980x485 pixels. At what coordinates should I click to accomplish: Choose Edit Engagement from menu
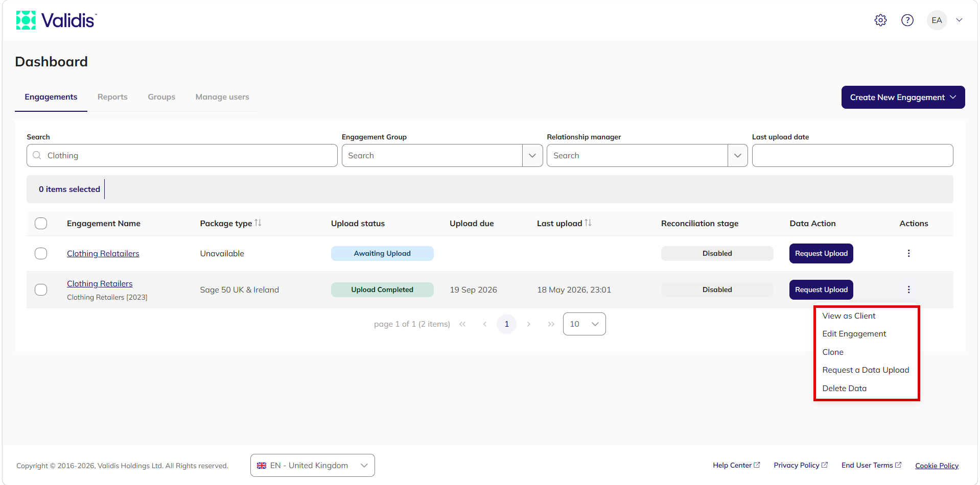point(854,334)
